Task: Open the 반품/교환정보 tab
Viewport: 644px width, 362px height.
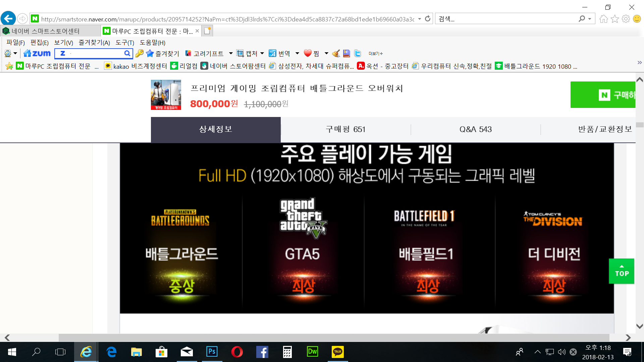Action: (605, 129)
